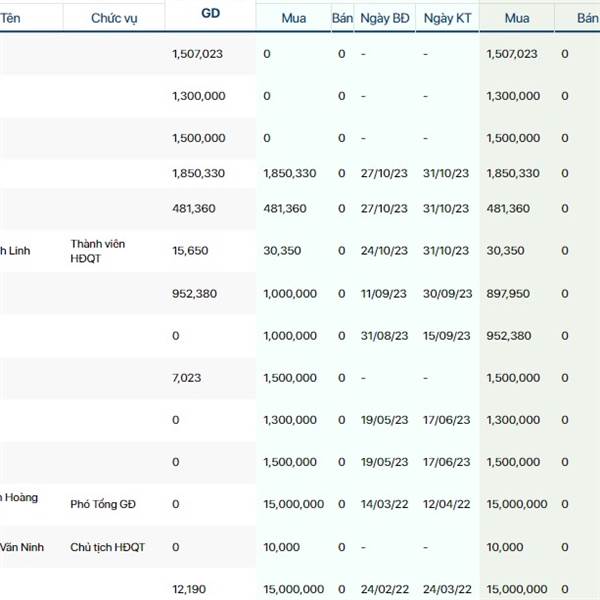
Task: Click the 15,650 GD value
Action: (190, 251)
